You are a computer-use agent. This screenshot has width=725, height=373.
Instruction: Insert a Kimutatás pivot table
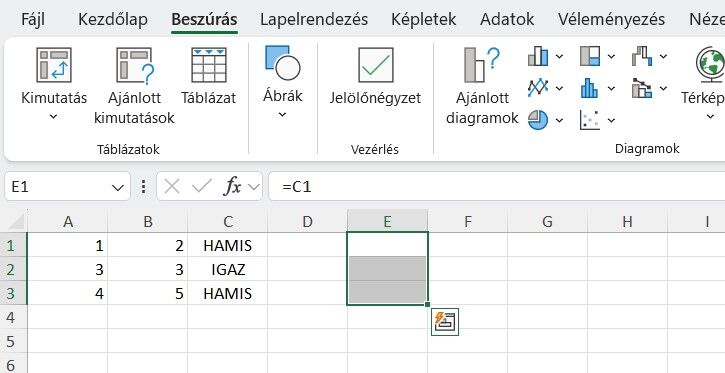click(x=54, y=84)
